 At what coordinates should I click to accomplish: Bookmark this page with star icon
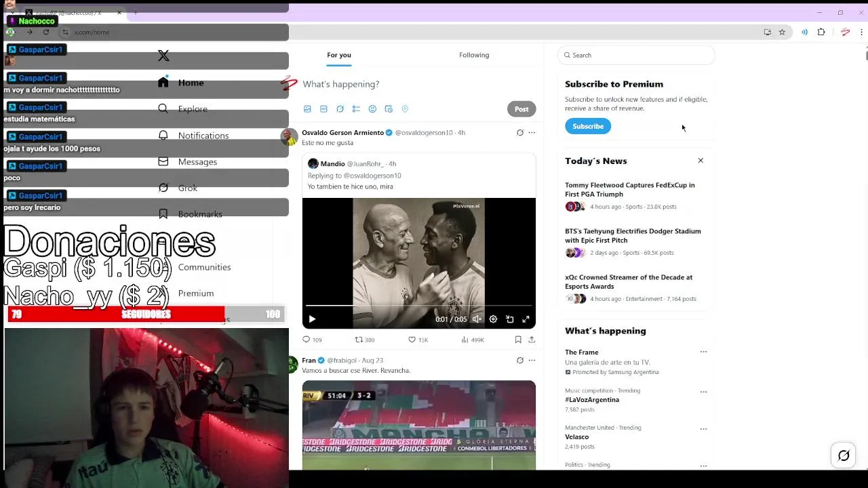tap(782, 32)
